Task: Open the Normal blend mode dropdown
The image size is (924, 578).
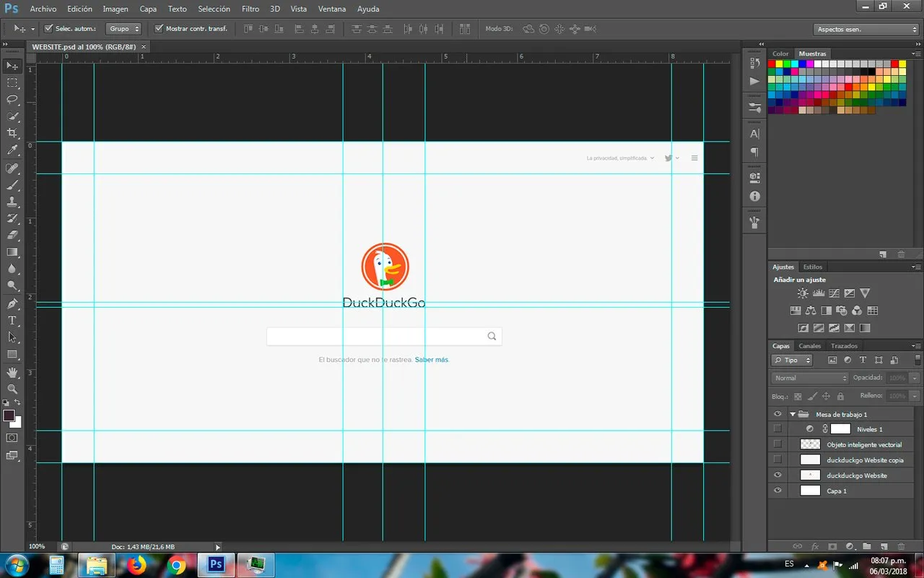Action: coord(810,378)
